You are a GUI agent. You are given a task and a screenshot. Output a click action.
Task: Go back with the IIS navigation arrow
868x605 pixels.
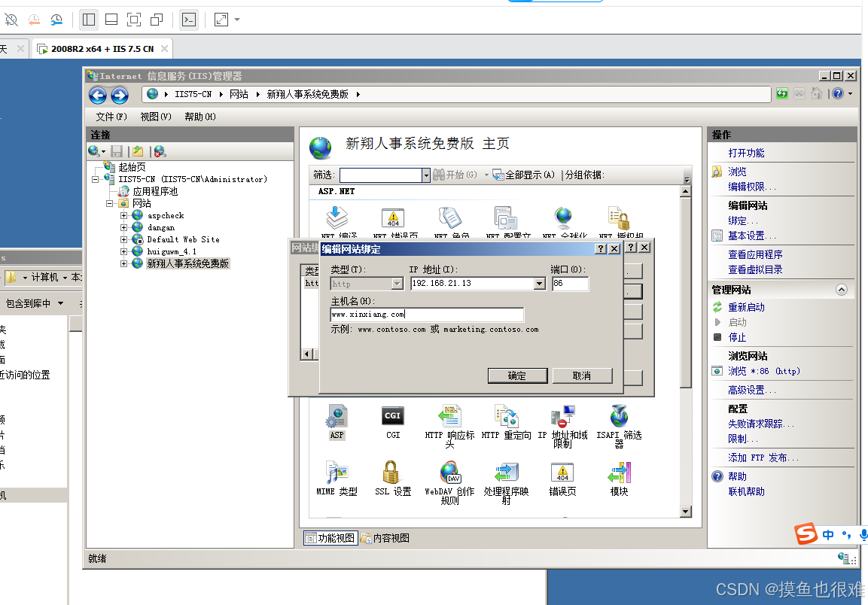coord(98,96)
